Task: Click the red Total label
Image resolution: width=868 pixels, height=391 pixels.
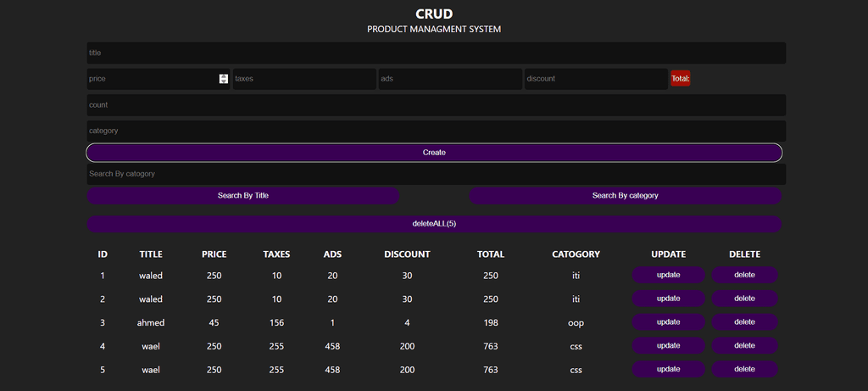Action: click(681, 79)
